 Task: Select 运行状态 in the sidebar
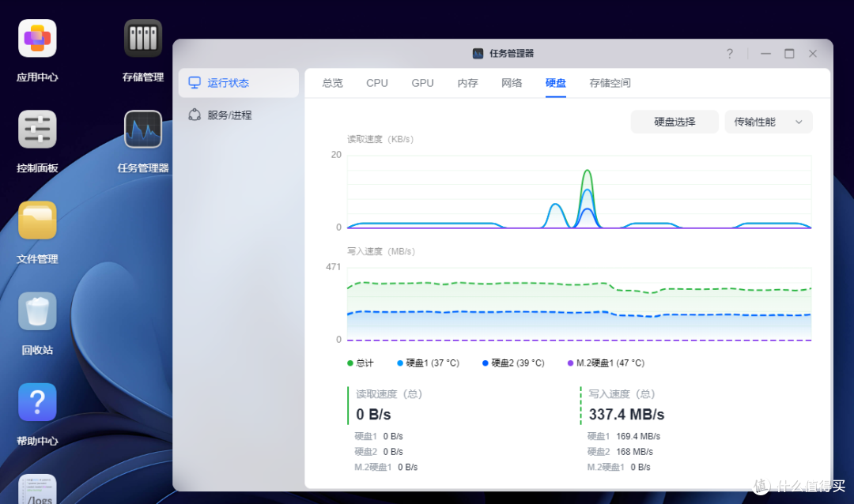coord(239,83)
